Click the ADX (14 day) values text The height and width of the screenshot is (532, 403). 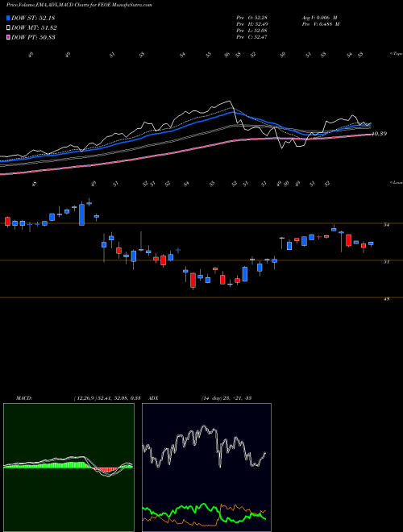pos(226,398)
